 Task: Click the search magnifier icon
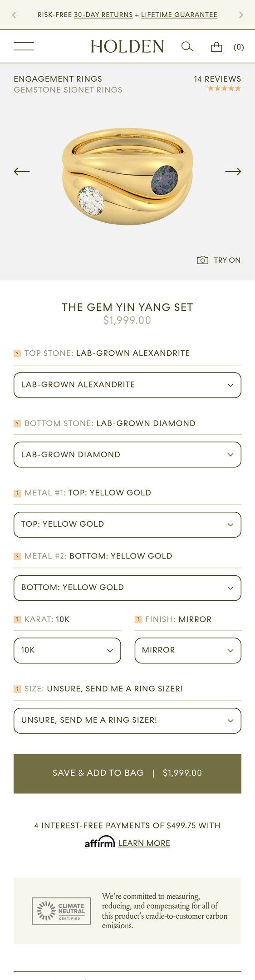(x=187, y=47)
